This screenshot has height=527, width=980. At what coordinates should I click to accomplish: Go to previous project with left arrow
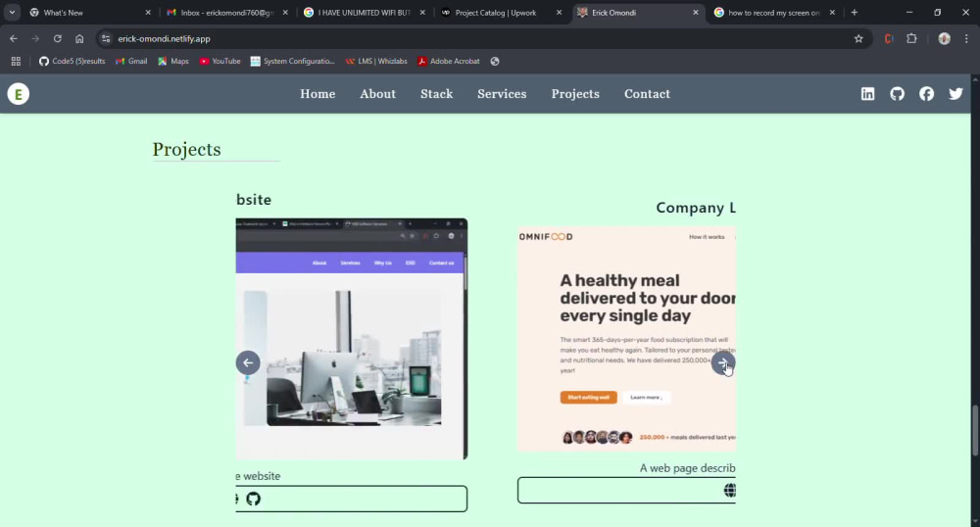point(248,362)
